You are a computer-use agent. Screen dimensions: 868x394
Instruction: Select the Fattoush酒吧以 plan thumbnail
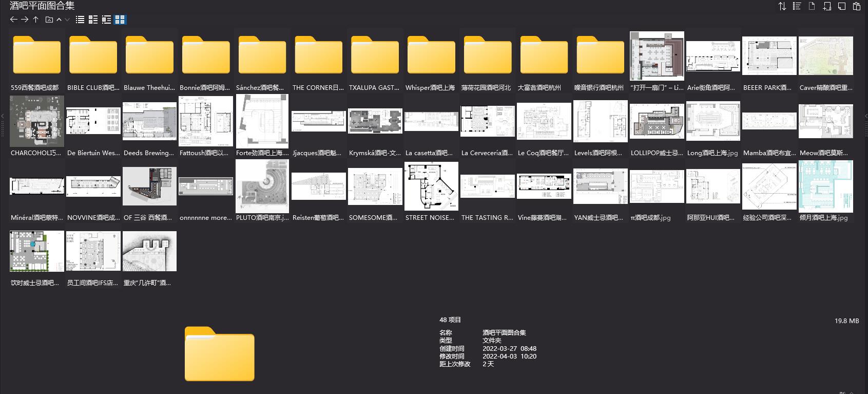point(206,121)
